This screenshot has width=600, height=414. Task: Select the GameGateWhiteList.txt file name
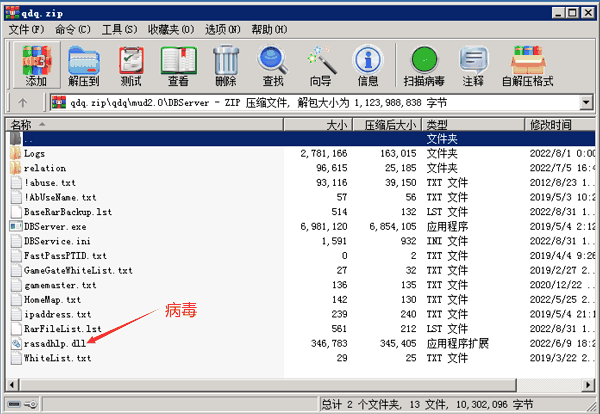click(x=78, y=271)
